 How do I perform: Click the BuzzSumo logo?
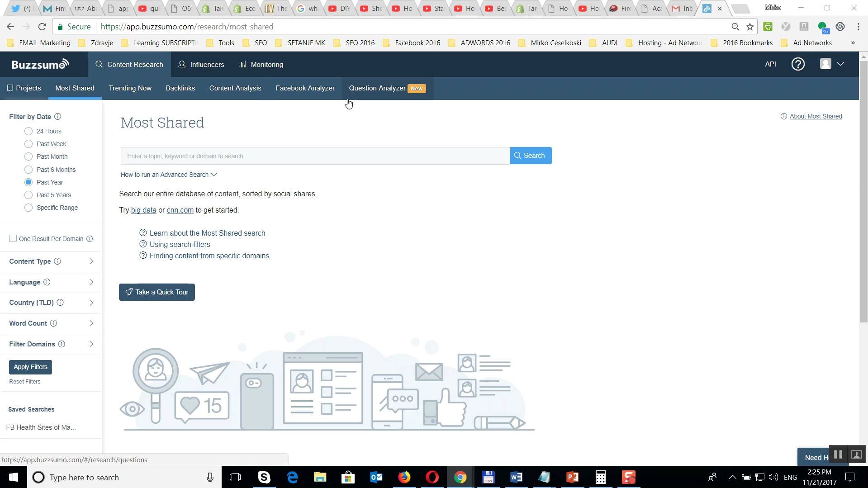click(x=41, y=64)
